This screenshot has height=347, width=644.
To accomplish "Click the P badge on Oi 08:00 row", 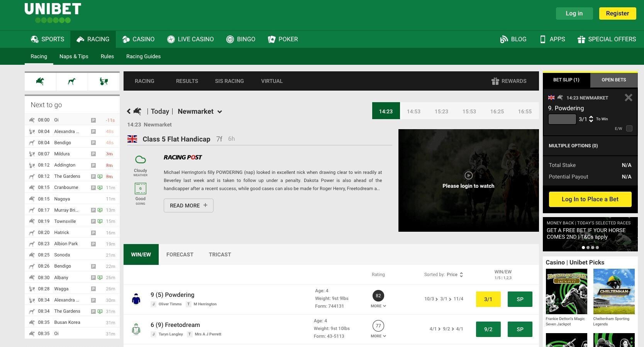I will pos(93,120).
